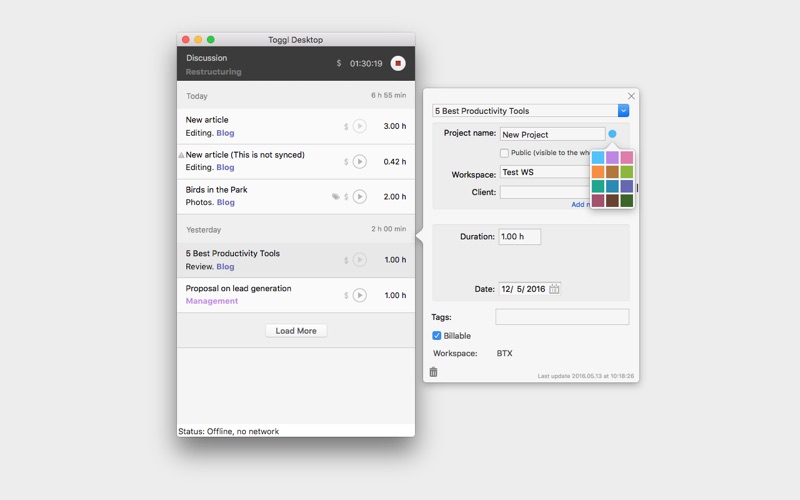This screenshot has height=500, width=800.
Task: Continue the Proposal on lead generation entry
Action: 360,295
